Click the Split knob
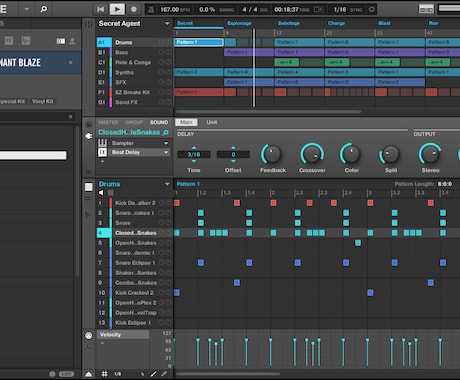The image size is (460, 380). [390, 154]
